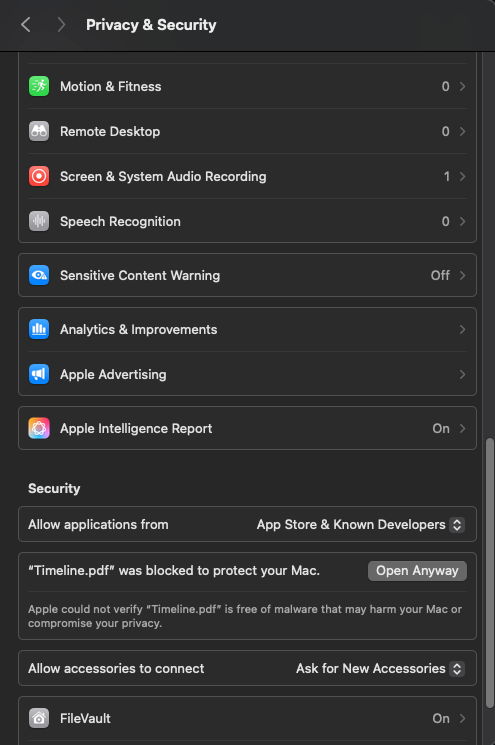This screenshot has height=745, width=495.
Task: Click the vertical scrollbar thumb
Action: coord(489,573)
